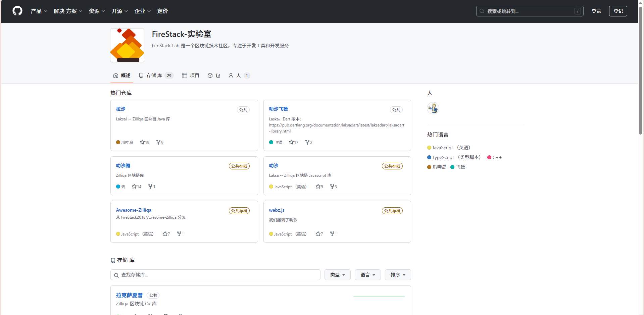Viewport: 644px width, 315px height.
Task: Click the member avatar under 人 section
Action: coord(433,108)
